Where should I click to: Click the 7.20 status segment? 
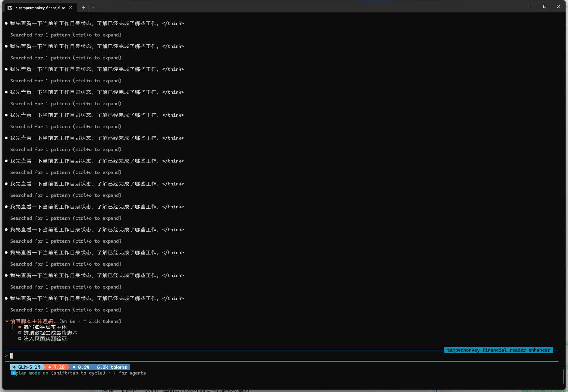point(57,367)
